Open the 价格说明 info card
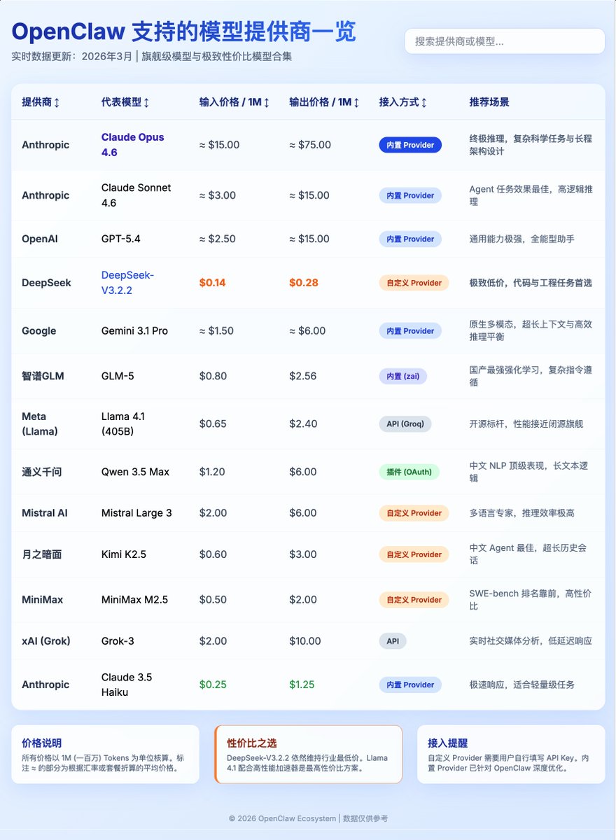 106,755
